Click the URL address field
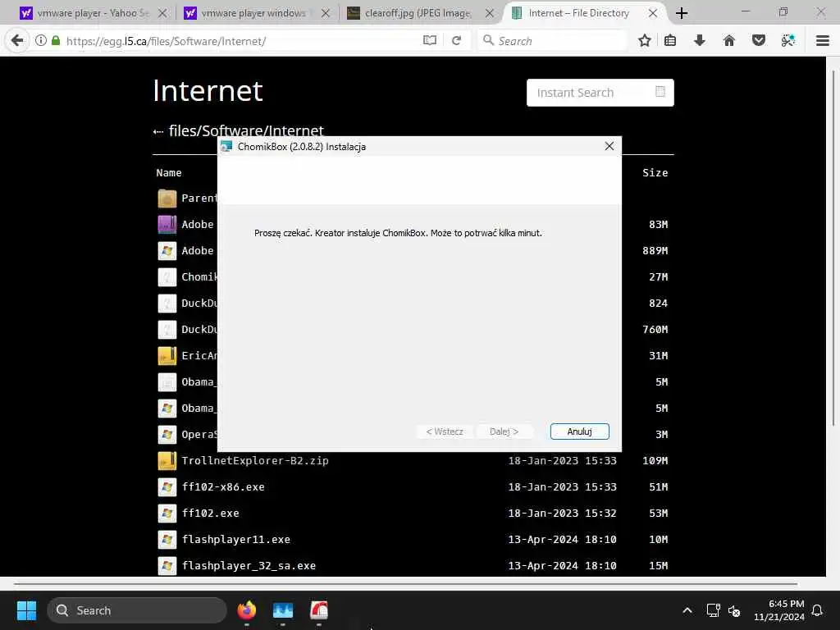This screenshot has height=630, width=840. point(241,41)
